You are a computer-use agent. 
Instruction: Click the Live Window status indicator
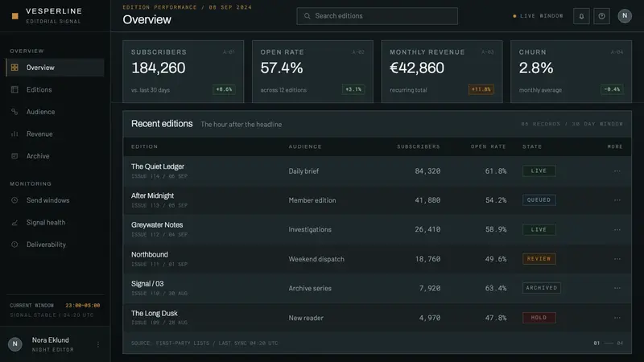tap(538, 16)
